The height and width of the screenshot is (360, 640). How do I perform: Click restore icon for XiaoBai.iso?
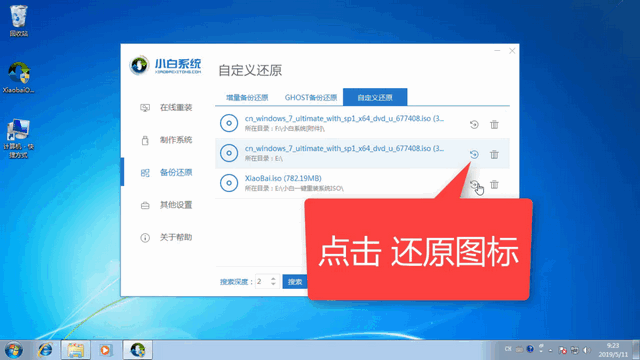coord(474,184)
